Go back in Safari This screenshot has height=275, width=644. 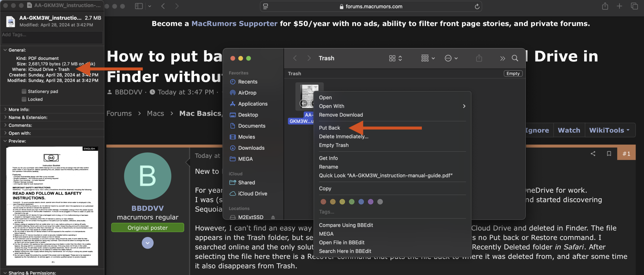click(x=163, y=6)
